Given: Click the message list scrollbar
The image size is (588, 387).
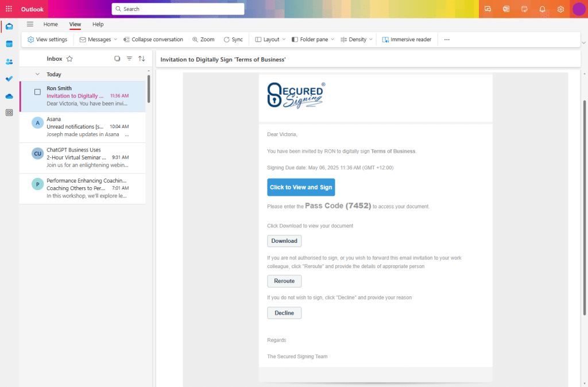Looking at the screenshot, I should pos(149,89).
